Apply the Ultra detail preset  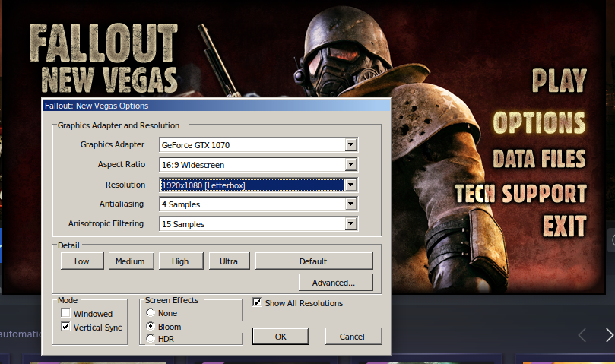229,261
